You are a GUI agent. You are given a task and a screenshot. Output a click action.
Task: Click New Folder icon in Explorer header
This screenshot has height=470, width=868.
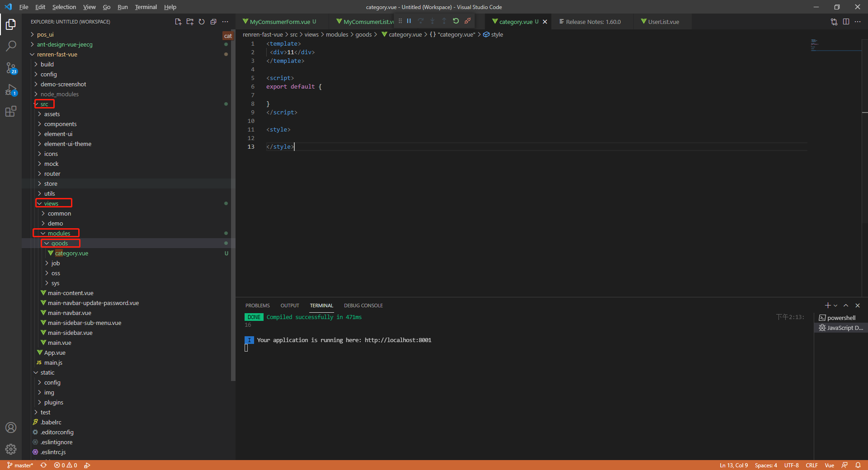click(190, 22)
